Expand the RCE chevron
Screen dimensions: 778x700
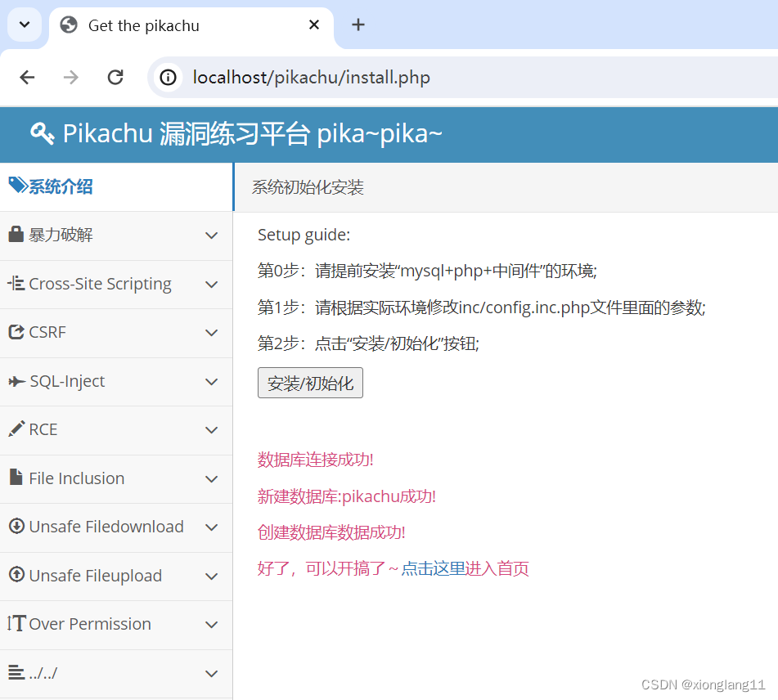point(212,430)
